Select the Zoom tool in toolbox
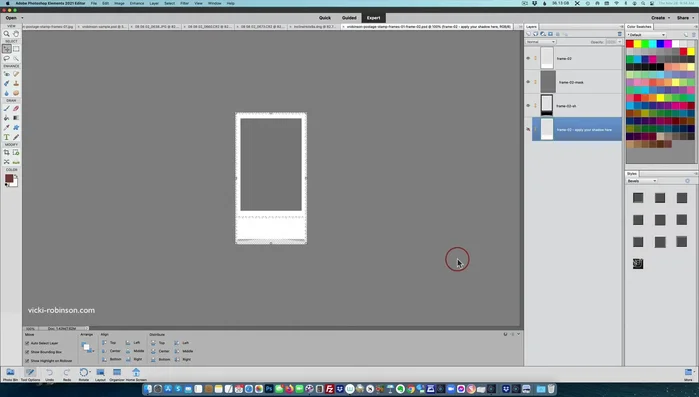This screenshot has height=397, width=699. tap(7, 34)
